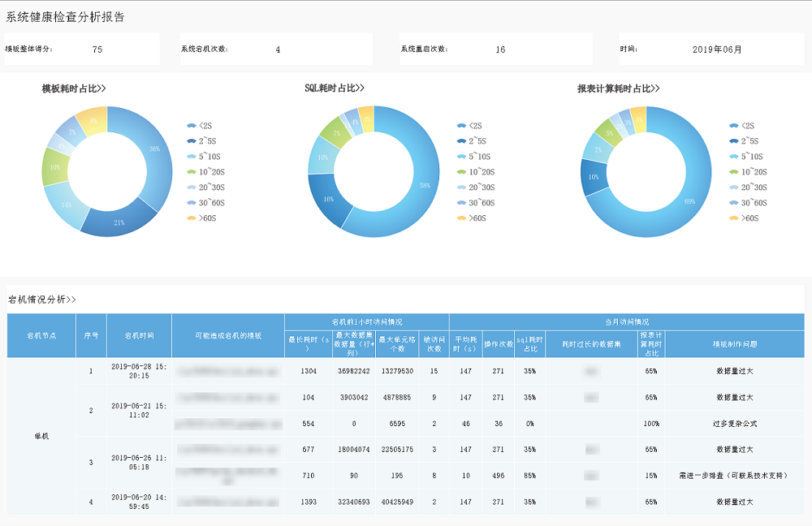
Task: Click 30~60S legend entry in 模板耗时占比 chart
Action: click(x=205, y=203)
